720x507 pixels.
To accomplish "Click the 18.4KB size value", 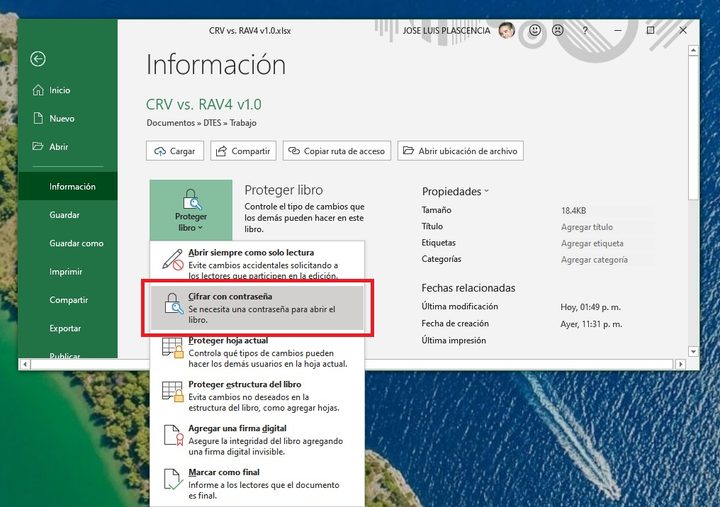I will pos(574,210).
